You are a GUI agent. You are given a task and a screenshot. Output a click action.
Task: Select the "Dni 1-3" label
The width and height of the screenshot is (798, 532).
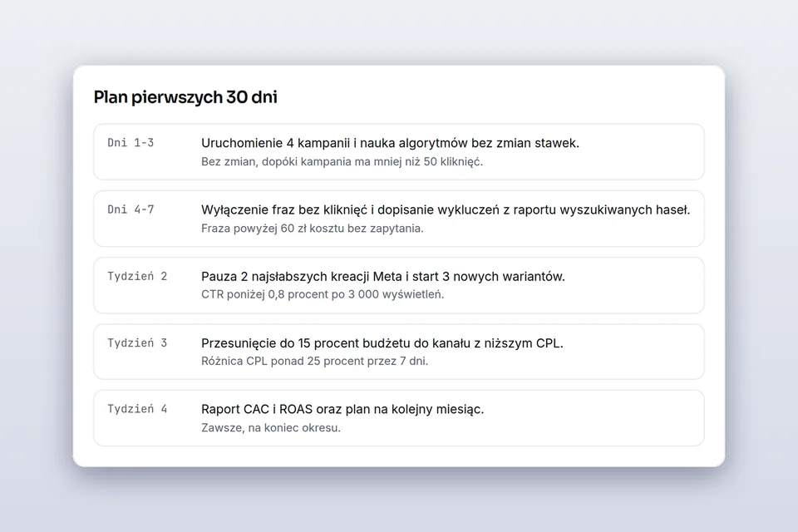click(131, 142)
